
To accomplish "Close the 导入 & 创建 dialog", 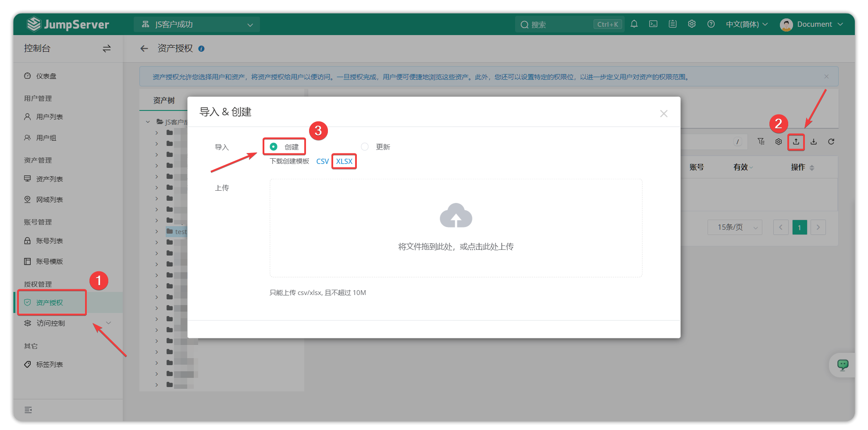I will point(664,114).
